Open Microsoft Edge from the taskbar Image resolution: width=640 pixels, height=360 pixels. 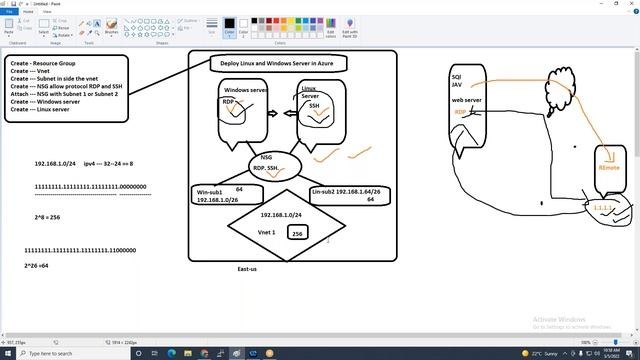(x=171, y=353)
